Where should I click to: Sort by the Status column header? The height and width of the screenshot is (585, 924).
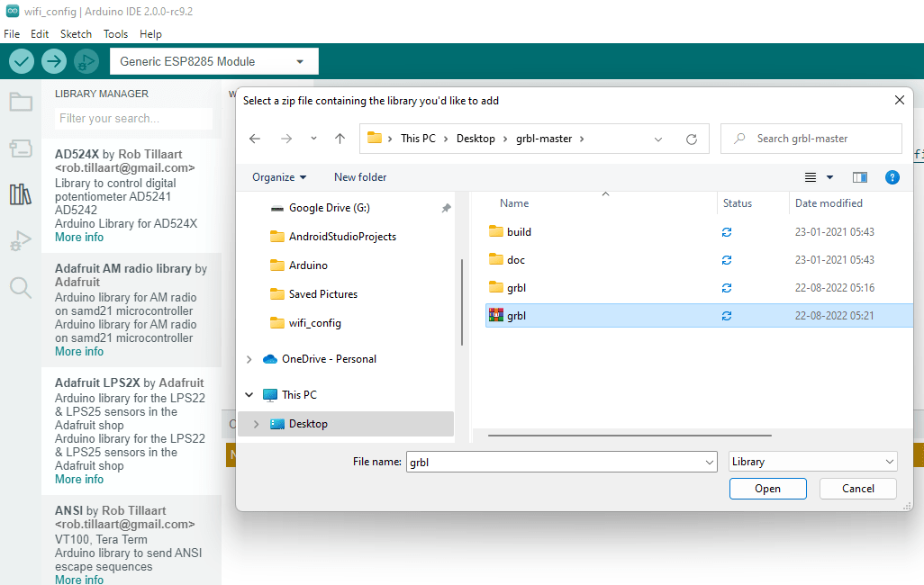pyautogui.click(x=738, y=203)
